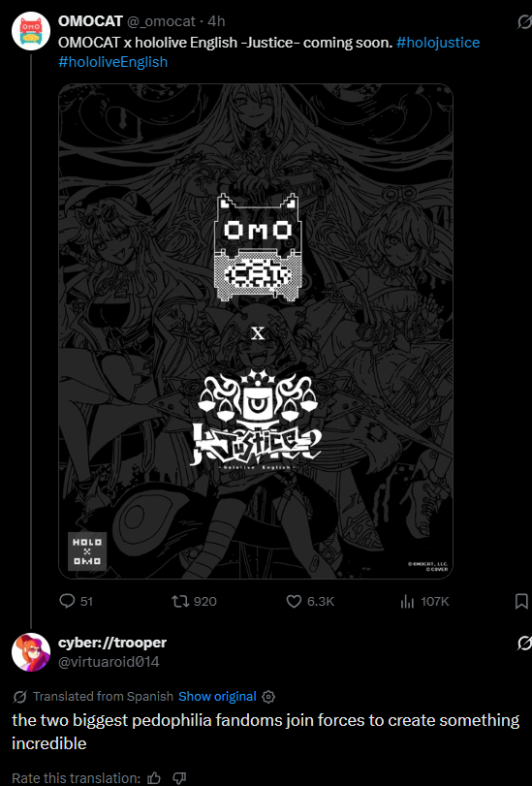This screenshot has height=786, width=532.
Task: Open @virtuaroid014 handle link
Action: point(109,662)
